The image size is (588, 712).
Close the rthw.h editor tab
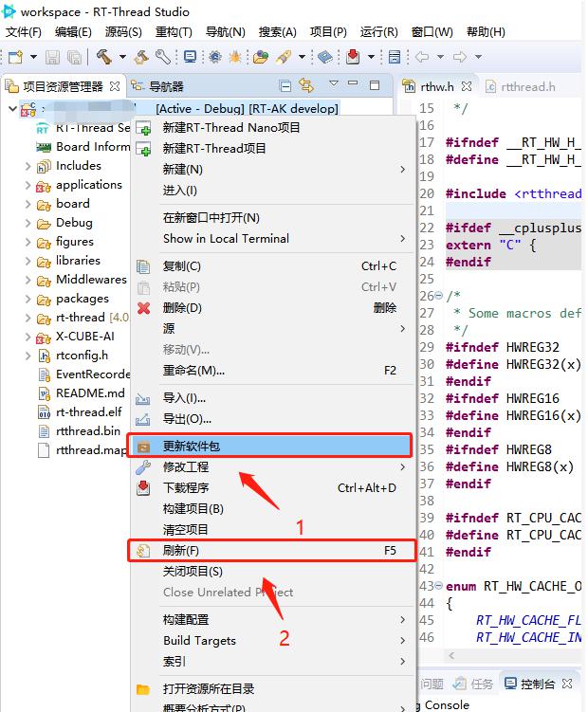pyautogui.click(x=467, y=86)
